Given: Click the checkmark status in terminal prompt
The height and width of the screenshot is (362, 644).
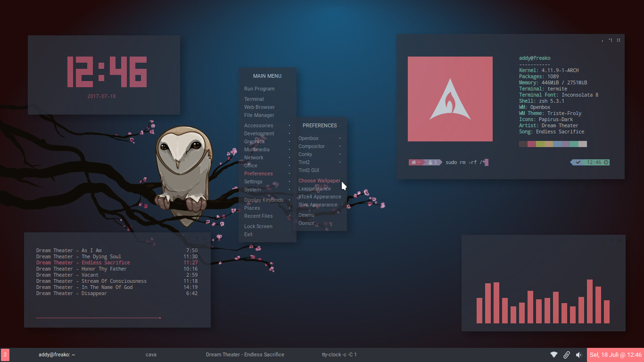Looking at the screenshot, I should pyautogui.click(x=578, y=162).
